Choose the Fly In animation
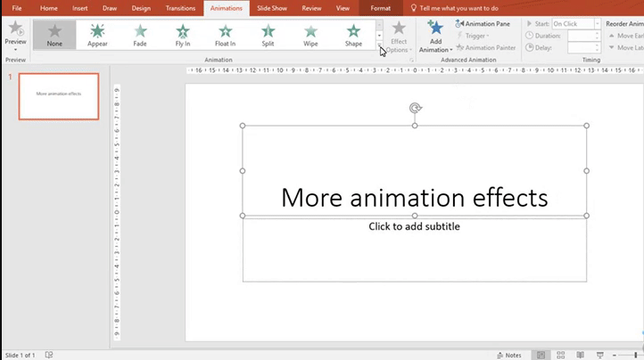 pos(183,35)
